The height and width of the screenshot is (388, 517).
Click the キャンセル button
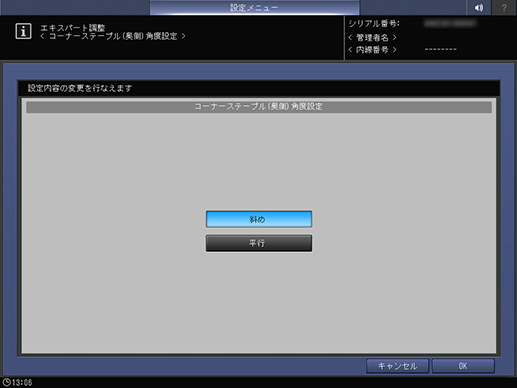tap(397, 366)
